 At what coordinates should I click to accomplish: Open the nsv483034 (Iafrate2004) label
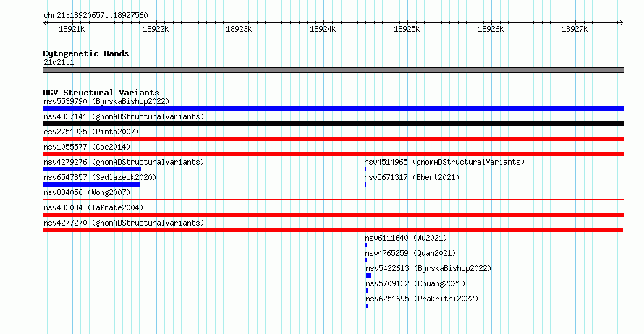(x=93, y=207)
